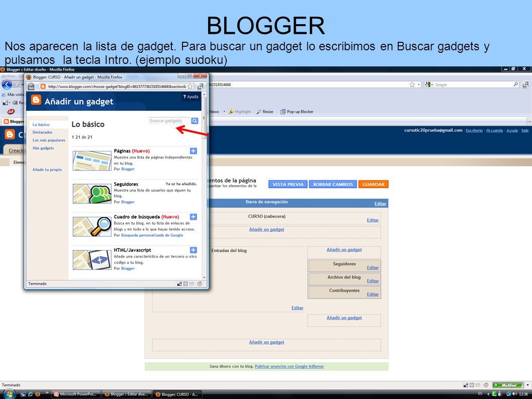Edit the Seguidores page element
The height and width of the screenshot is (399, 532).
click(x=373, y=268)
